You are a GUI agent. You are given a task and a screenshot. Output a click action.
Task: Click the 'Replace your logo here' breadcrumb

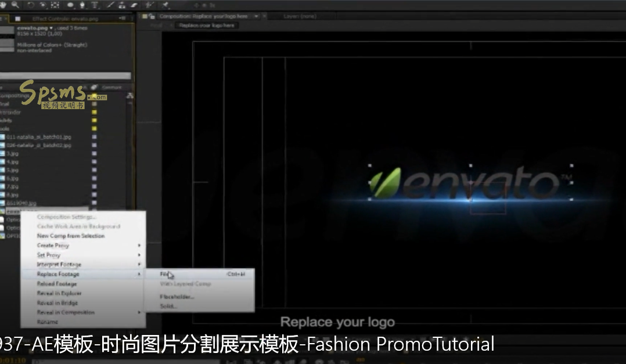click(x=206, y=26)
